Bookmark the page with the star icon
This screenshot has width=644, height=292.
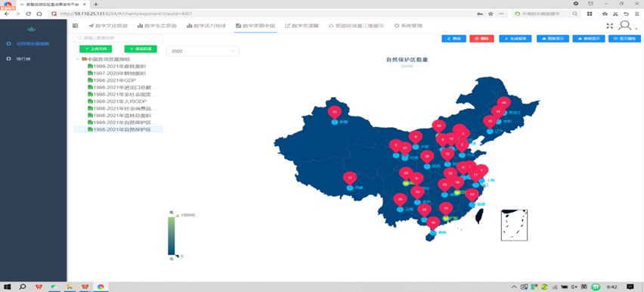click(491, 14)
